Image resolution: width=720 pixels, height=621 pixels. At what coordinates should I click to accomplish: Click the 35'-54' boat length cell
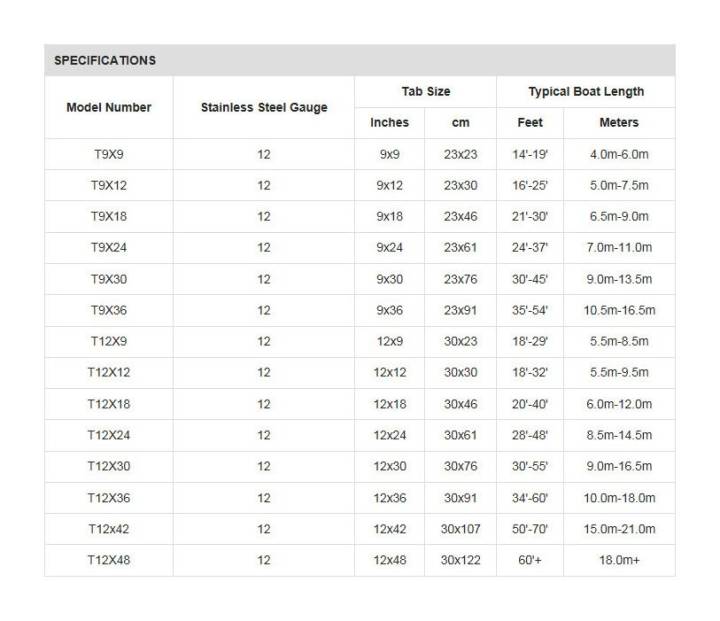(530, 311)
